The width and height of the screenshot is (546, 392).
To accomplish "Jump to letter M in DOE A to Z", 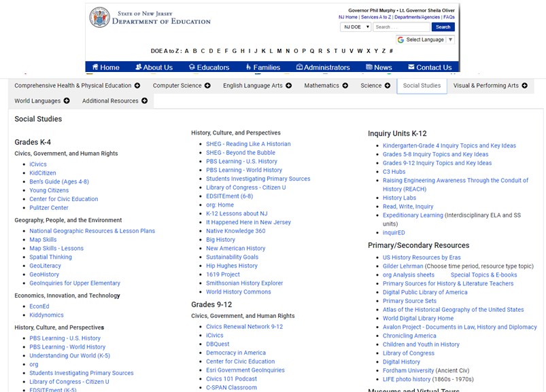I will click(x=279, y=51).
